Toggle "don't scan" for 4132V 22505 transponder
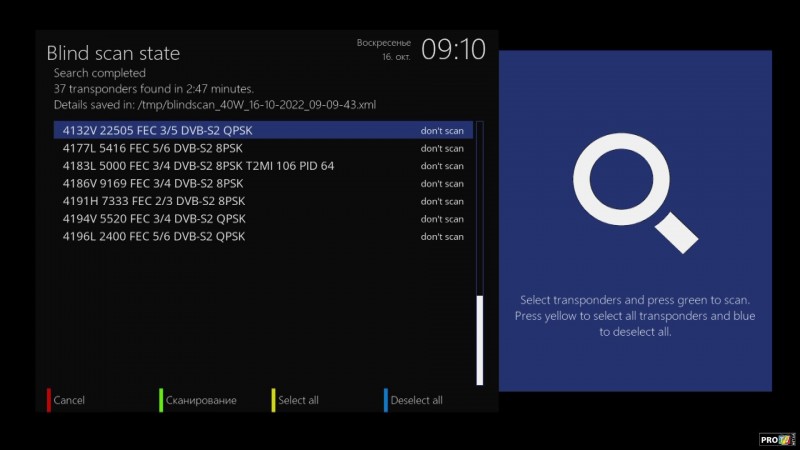The height and width of the screenshot is (450, 800). click(441, 131)
